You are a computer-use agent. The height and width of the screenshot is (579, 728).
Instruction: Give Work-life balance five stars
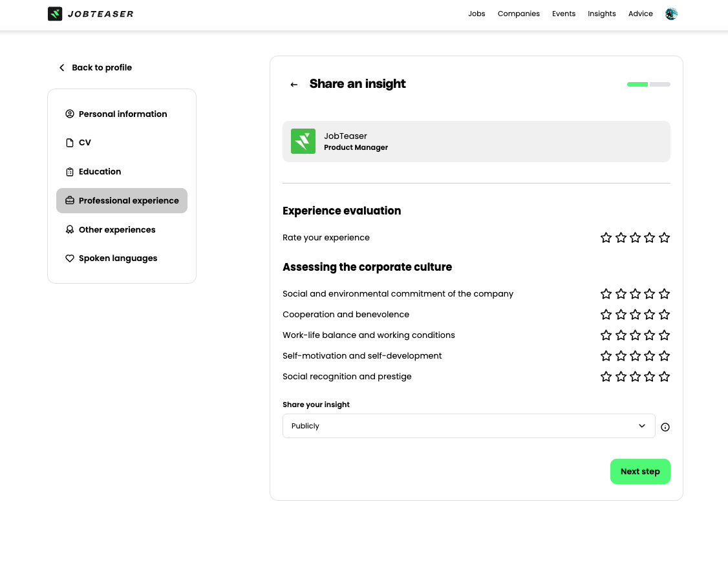point(665,335)
